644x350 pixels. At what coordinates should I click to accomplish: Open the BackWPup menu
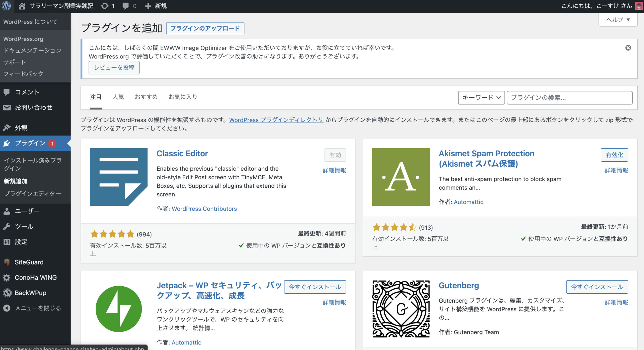(30, 293)
